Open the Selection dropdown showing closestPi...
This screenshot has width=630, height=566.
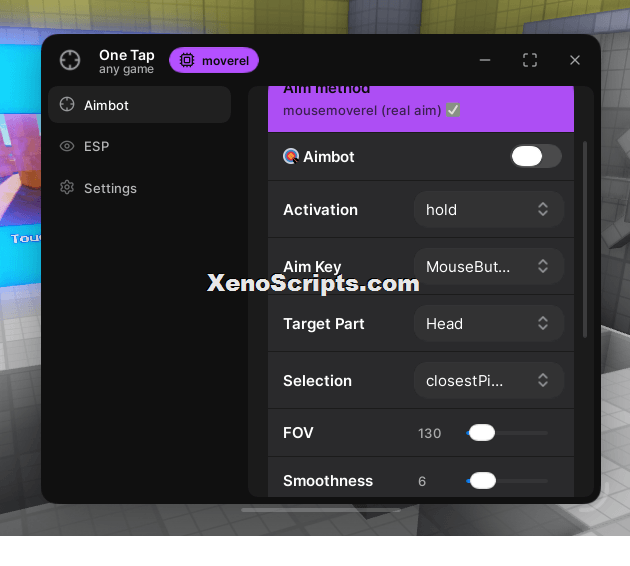point(489,380)
